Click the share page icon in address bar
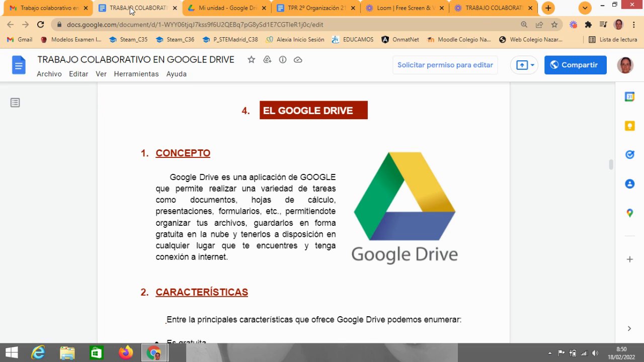The height and width of the screenshot is (362, 644). [x=539, y=24]
